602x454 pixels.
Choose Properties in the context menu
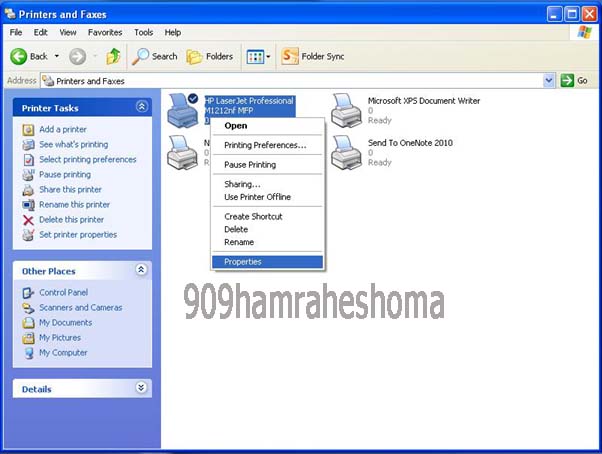pyautogui.click(x=267, y=262)
